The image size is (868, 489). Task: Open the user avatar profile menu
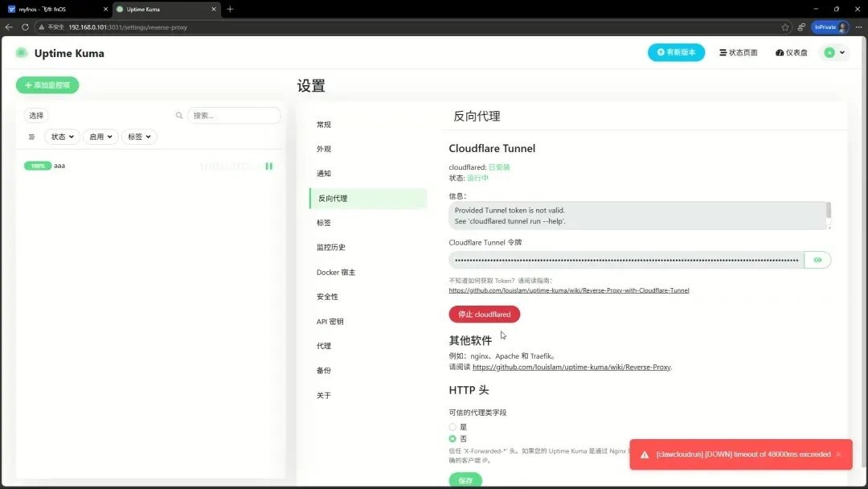833,53
